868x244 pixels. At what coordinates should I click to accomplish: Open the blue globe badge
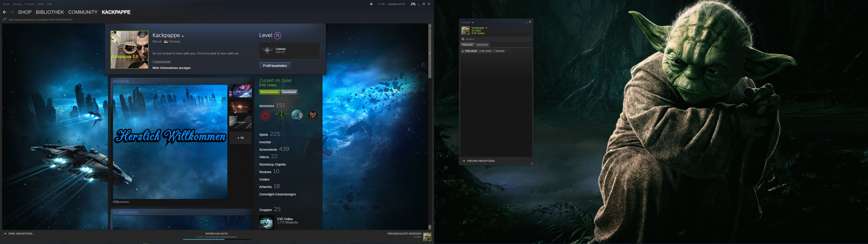pyautogui.click(x=297, y=116)
